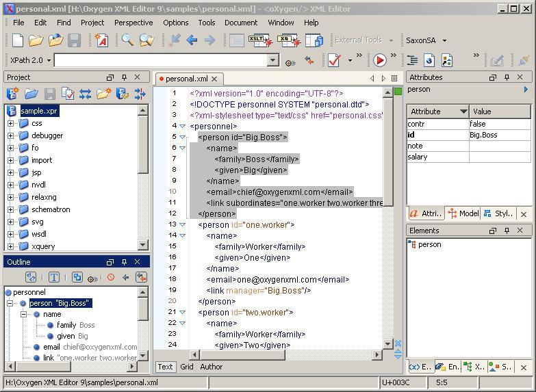Select the debugger folder in project tree

coord(47,135)
